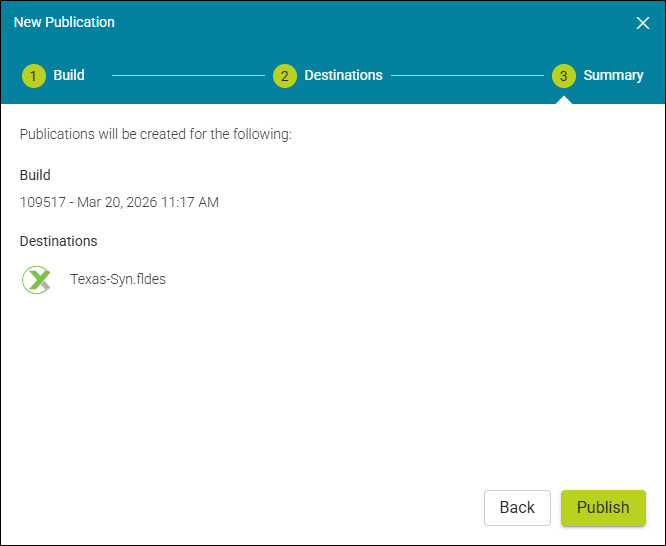Go to the Build step label
This screenshot has height=546, width=666.
(x=69, y=75)
